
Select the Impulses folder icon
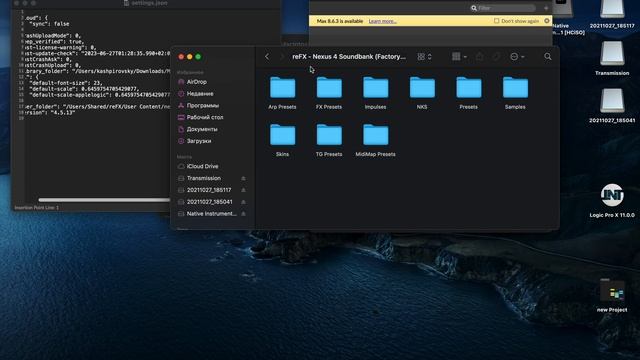(376, 88)
